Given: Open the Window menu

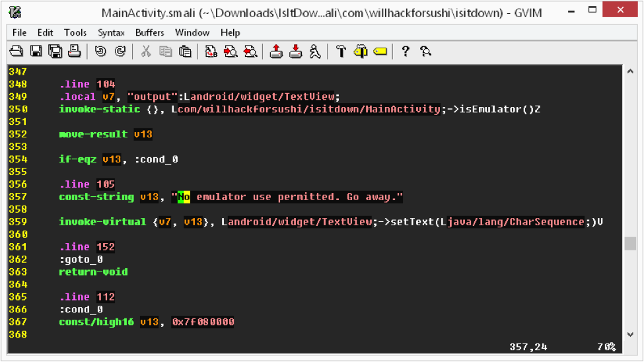Looking at the screenshot, I should click(x=192, y=32).
